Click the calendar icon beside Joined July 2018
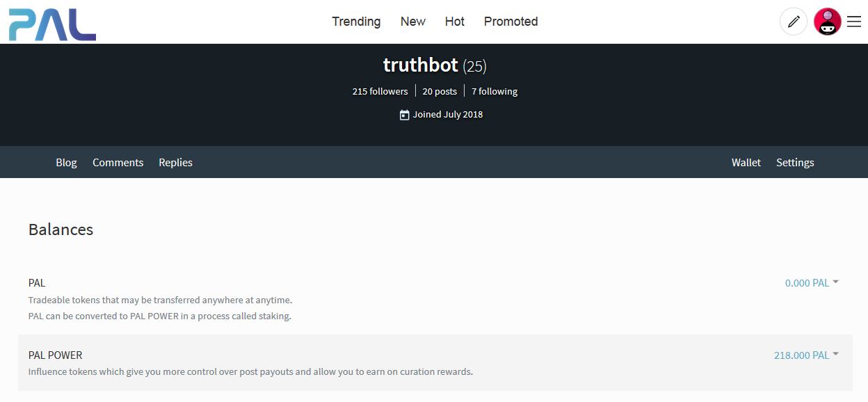This screenshot has width=868, height=402. point(404,115)
